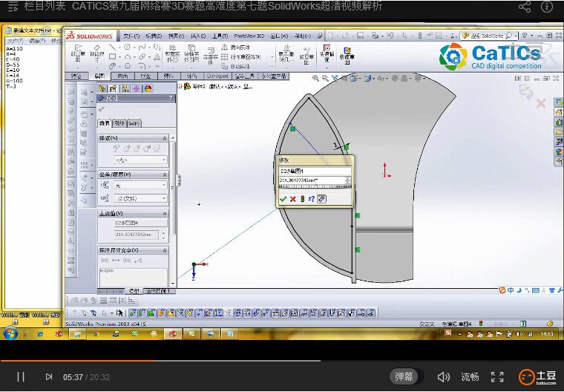The width and height of the screenshot is (564, 392).
Task: Switch to the DimXpert ribbon tab
Action: (x=217, y=76)
